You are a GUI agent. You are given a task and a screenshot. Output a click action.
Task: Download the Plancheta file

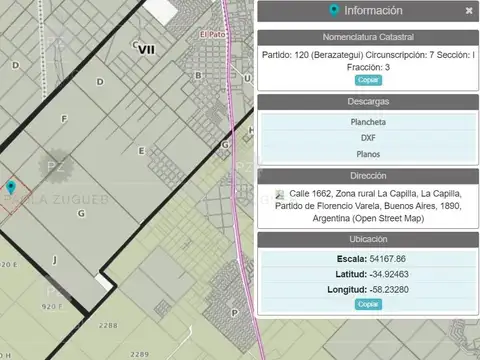pos(368,122)
